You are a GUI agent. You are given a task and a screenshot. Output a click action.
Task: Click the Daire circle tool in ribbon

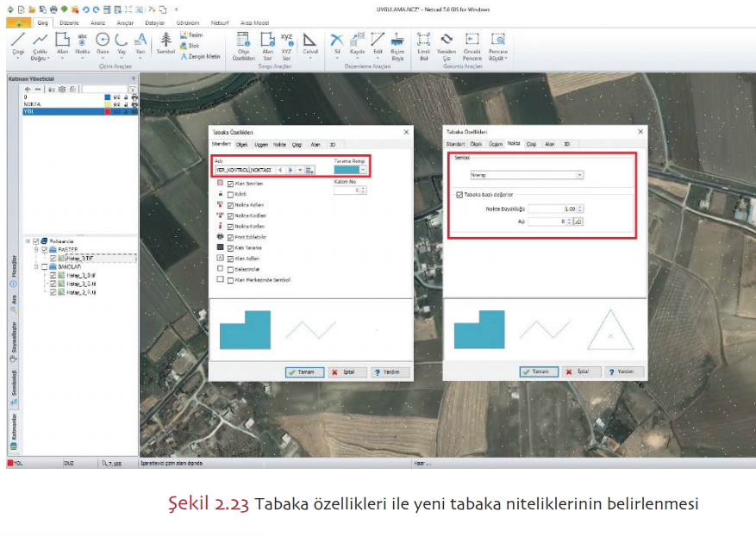[102, 43]
